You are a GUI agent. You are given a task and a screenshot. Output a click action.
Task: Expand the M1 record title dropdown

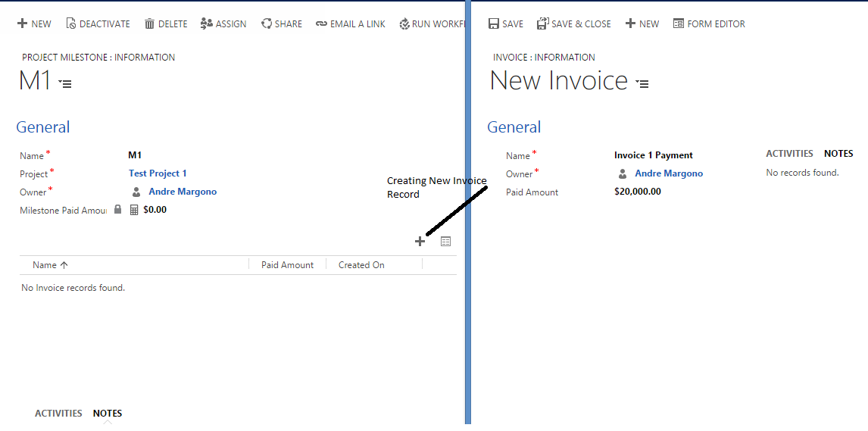click(x=65, y=83)
